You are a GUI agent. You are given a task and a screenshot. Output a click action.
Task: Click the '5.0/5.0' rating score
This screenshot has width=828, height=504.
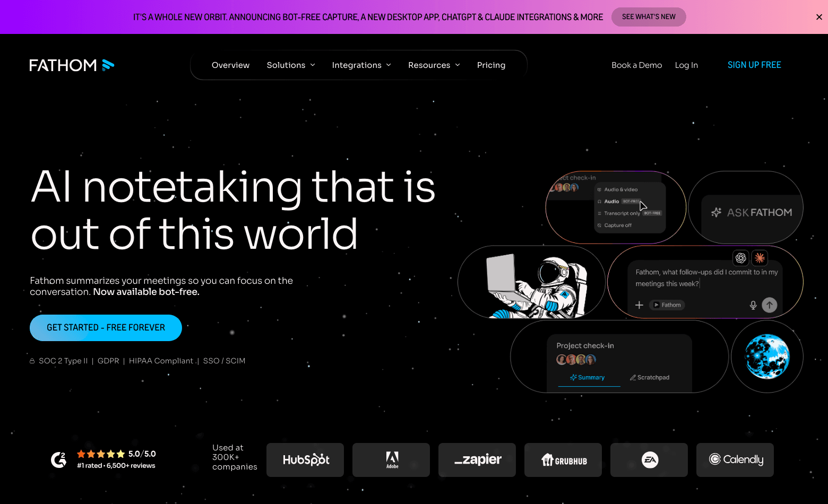pos(142,454)
